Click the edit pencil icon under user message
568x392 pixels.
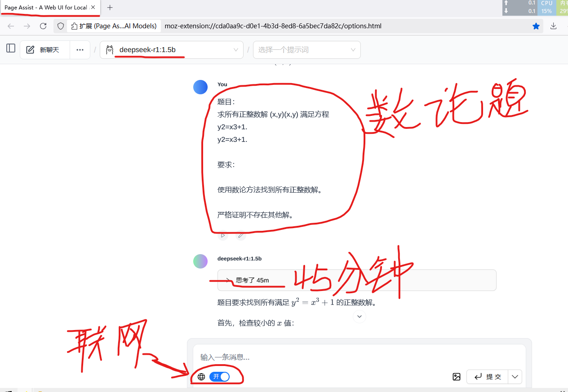[241, 234]
